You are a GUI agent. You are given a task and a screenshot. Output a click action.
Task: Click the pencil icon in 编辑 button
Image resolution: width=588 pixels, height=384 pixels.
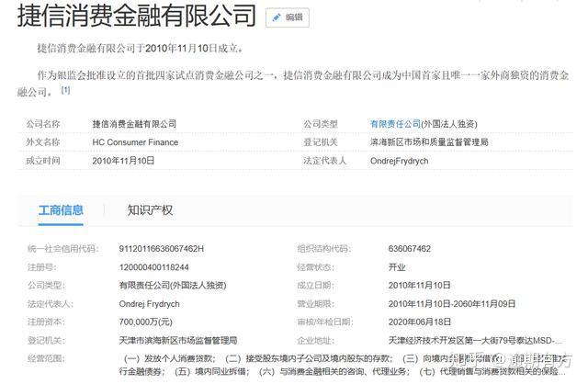[277, 17]
